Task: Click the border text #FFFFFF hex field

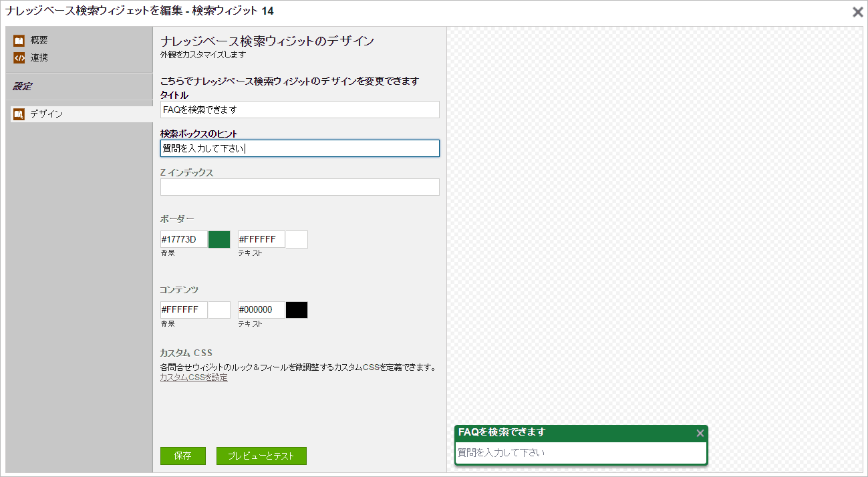Action: 261,239
